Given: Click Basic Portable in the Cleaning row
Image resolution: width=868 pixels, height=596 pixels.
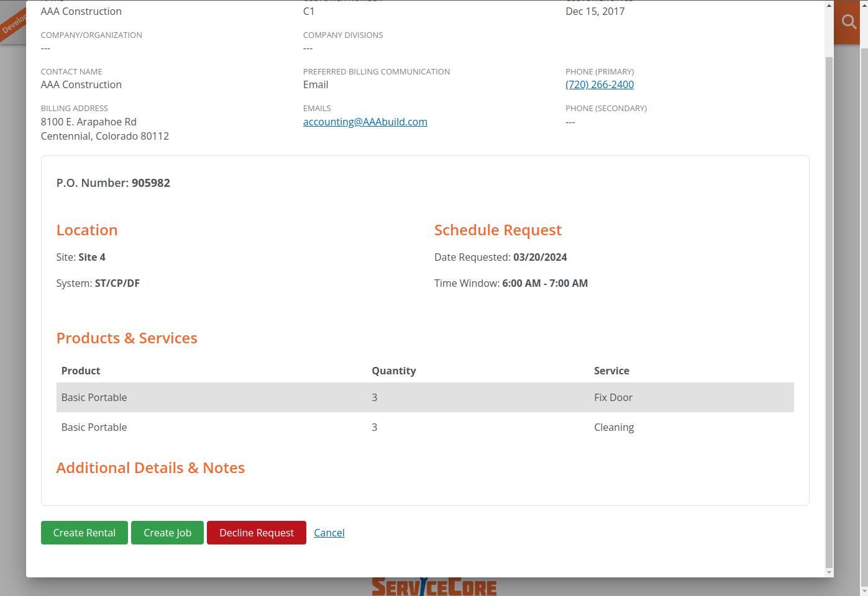Looking at the screenshot, I should (94, 427).
